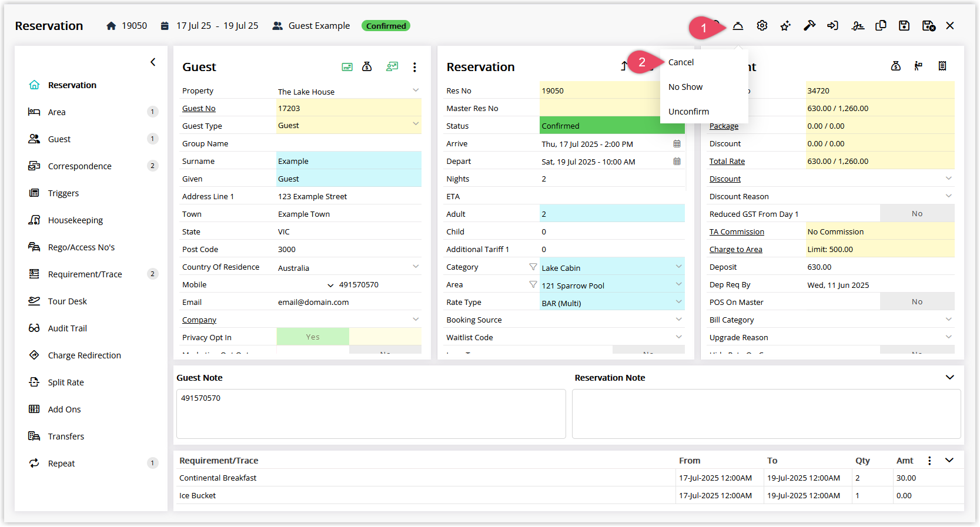Click the check-in arrow icon

point(833,26)
